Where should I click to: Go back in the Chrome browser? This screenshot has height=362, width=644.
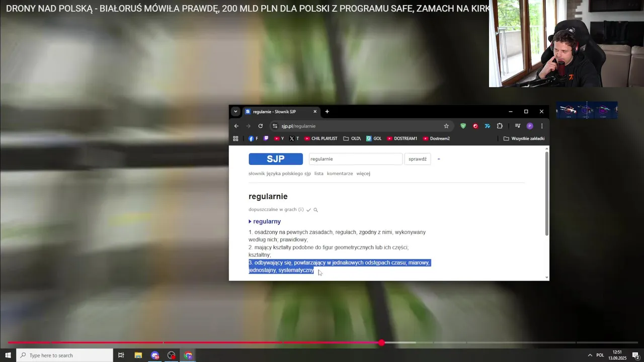click(x=236, y=126)
